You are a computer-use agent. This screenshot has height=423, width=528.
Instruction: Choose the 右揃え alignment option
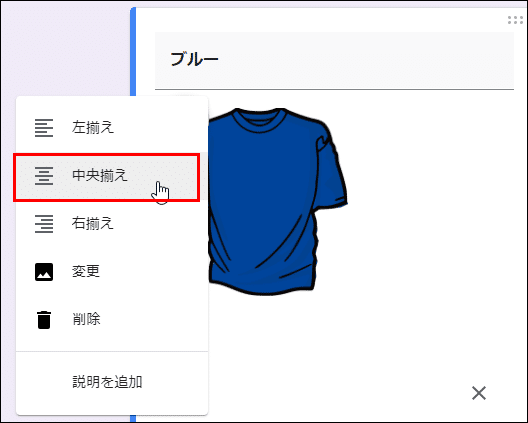click(112, 224)
